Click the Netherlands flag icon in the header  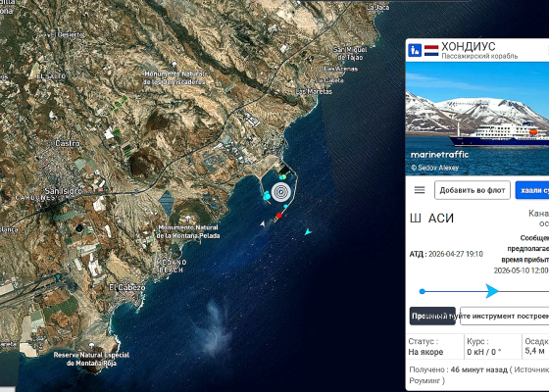click(431, 50)
